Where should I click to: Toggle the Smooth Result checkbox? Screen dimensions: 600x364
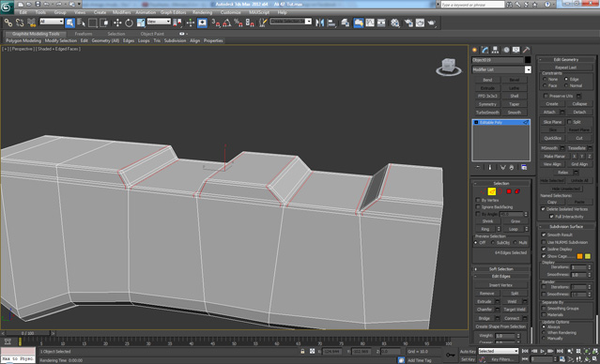544,235
